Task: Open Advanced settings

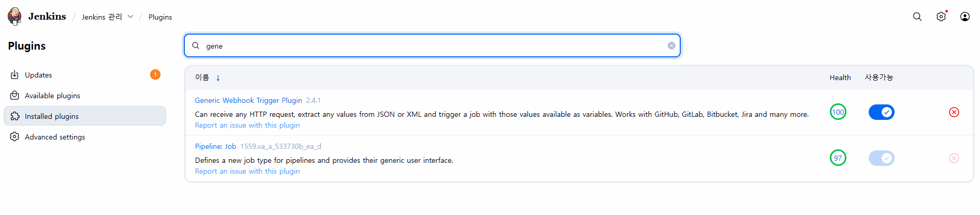Action: (55, 137)
